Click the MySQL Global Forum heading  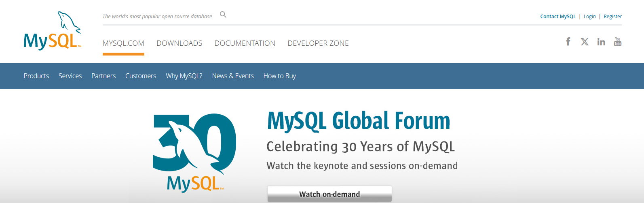[359, 121]
